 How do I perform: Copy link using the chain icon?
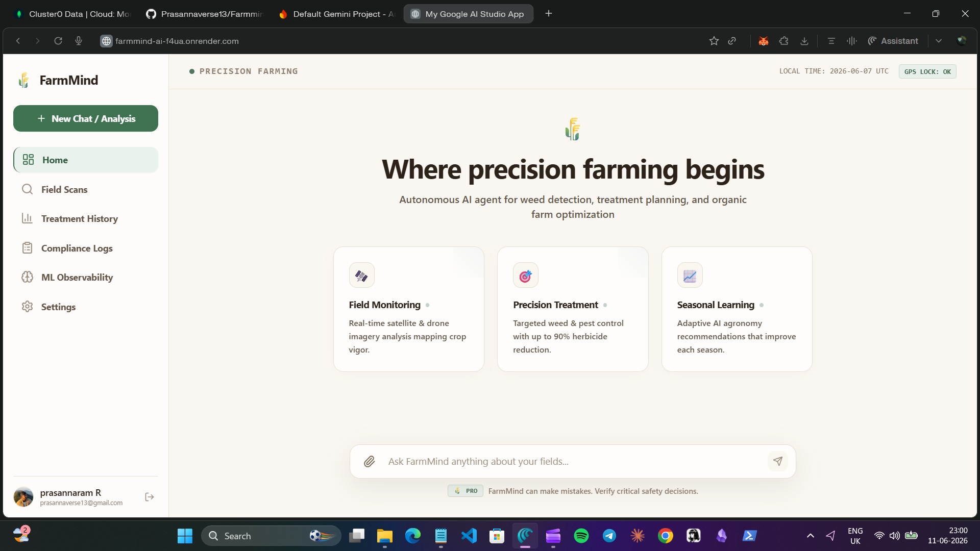pos(732,41)
